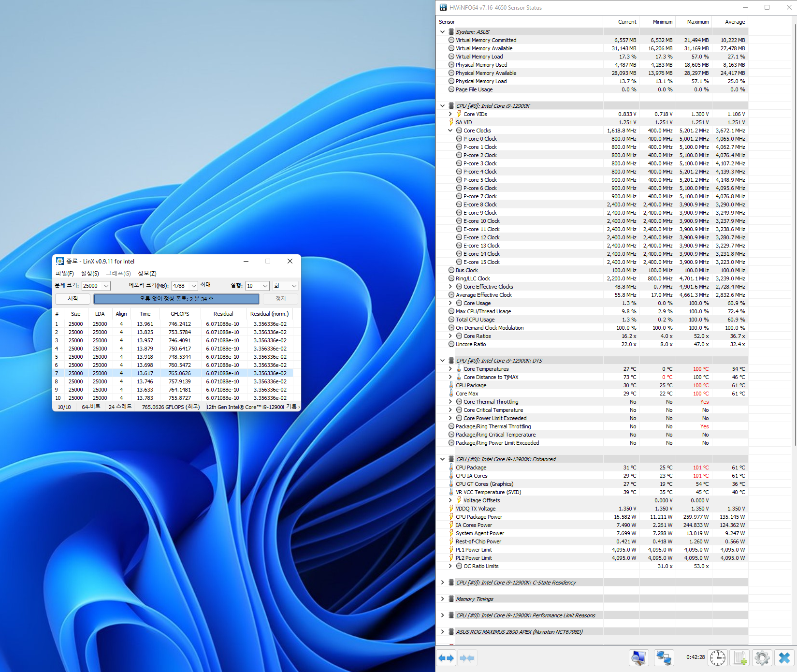Open HWiNFO sensor settings via the gear icon

762,658
